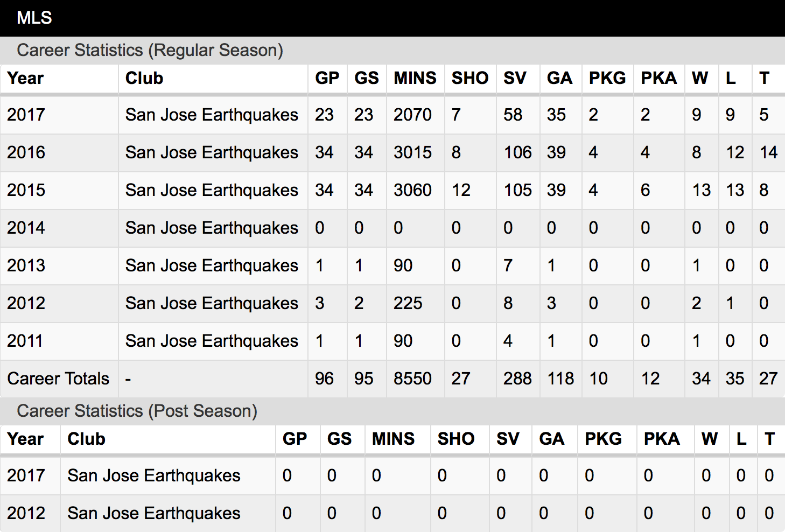
Task: Click the Year column header in regular season
Action: [x=25, y=78]
